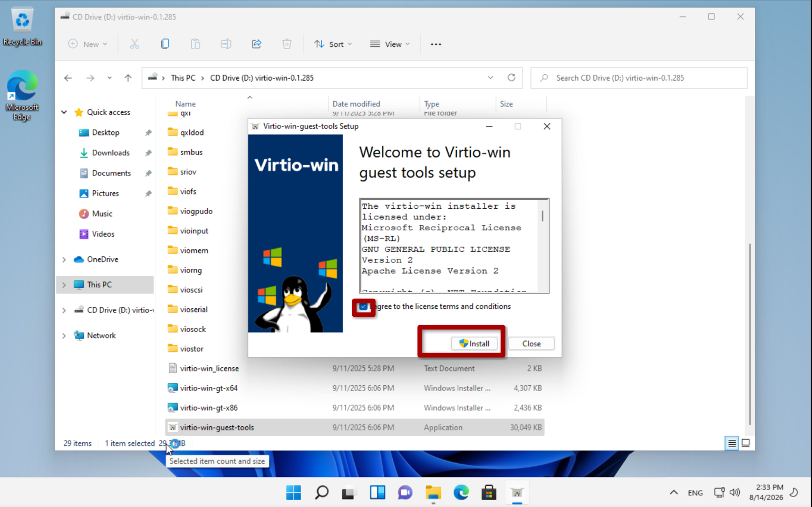This screenshot has width=812, height=507.
Task: Click the Search CD Drive input field
Action: 639,78
